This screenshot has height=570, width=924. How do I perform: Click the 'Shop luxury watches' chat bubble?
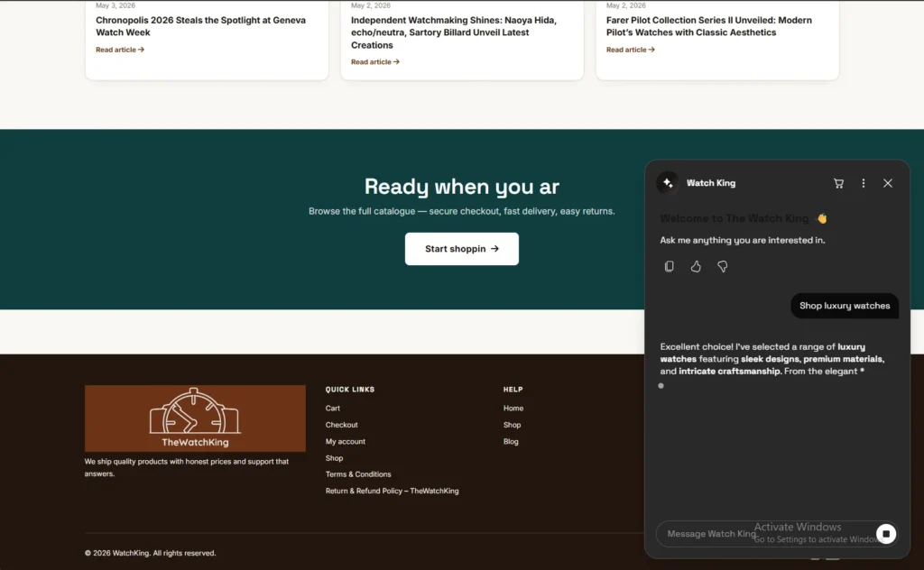[845, 306]
